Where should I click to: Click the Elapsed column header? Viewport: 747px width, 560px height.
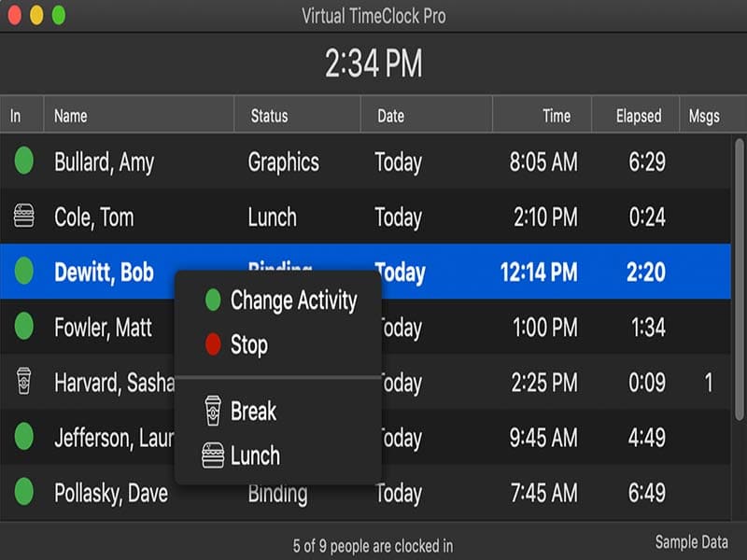point(636,115)
